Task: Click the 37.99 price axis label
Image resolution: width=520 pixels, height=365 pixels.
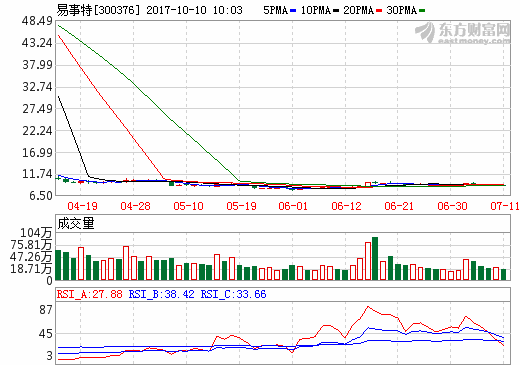Action: pyautogui.click(x=37, y=65)
